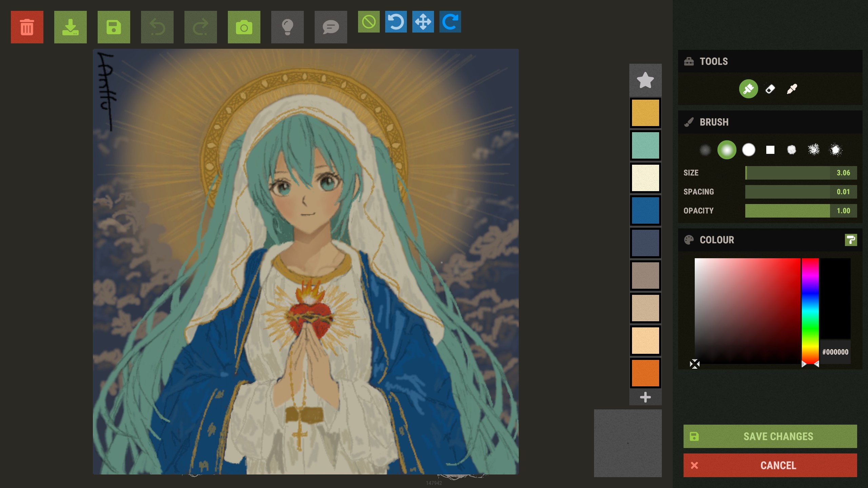Choose the hard round white brush
Viewport: 868px width, 488px height.
click(x=749, y=150)
